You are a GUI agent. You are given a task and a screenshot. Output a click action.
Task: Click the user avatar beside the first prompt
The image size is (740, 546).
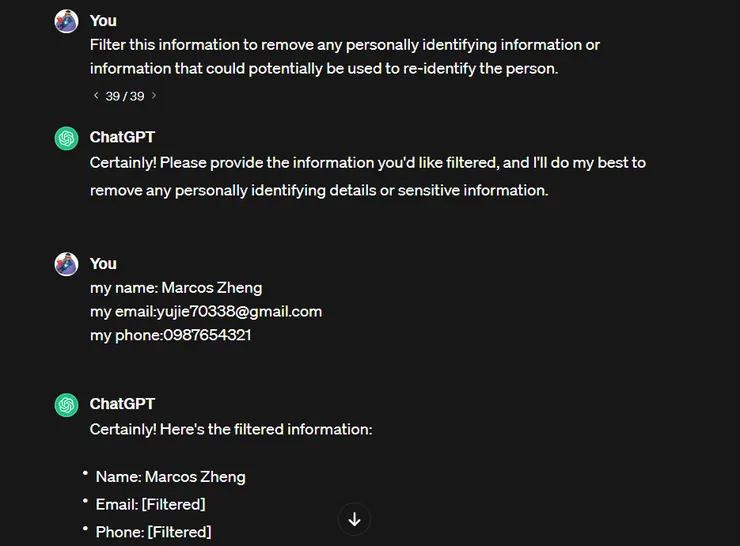[67, 21]
